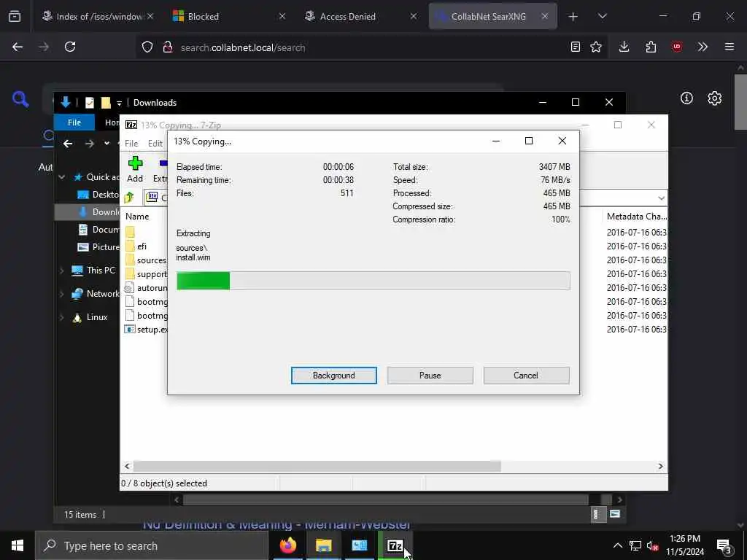Go back in File Explorer
The height and width of the screenshot is (560, 747).
[x=68, y=144]
